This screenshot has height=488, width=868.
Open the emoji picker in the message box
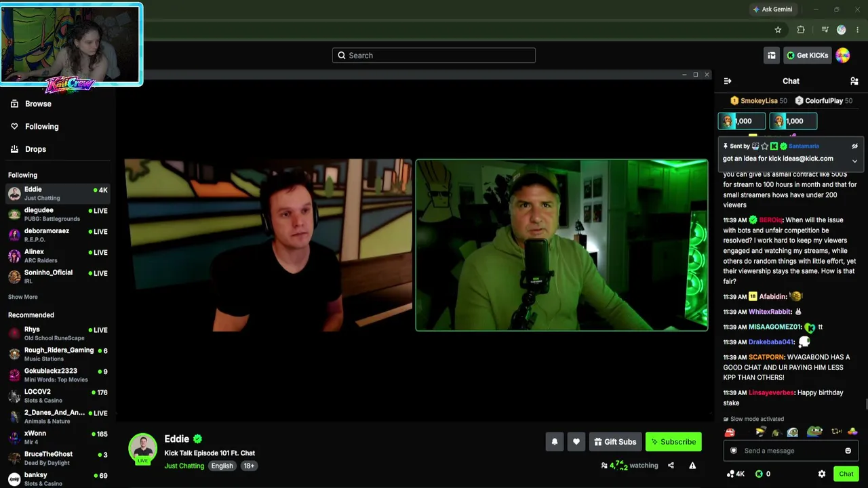pos(848,451)
